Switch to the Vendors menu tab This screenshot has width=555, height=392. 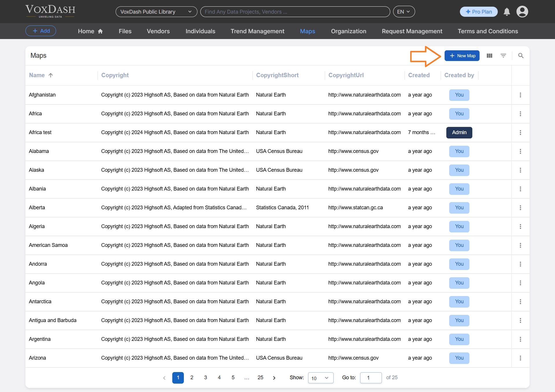(158, 31)
